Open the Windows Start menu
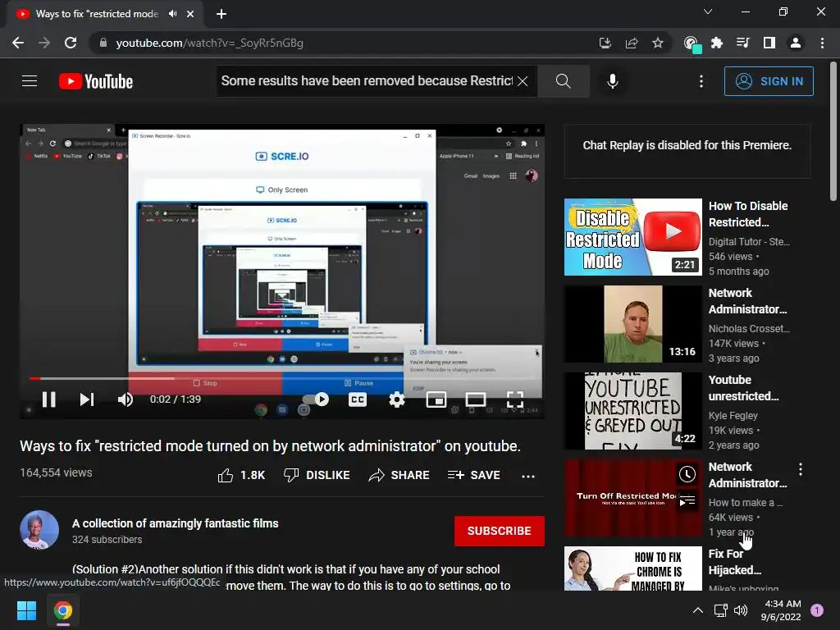 pyautogui.click(x=26, y=610)
